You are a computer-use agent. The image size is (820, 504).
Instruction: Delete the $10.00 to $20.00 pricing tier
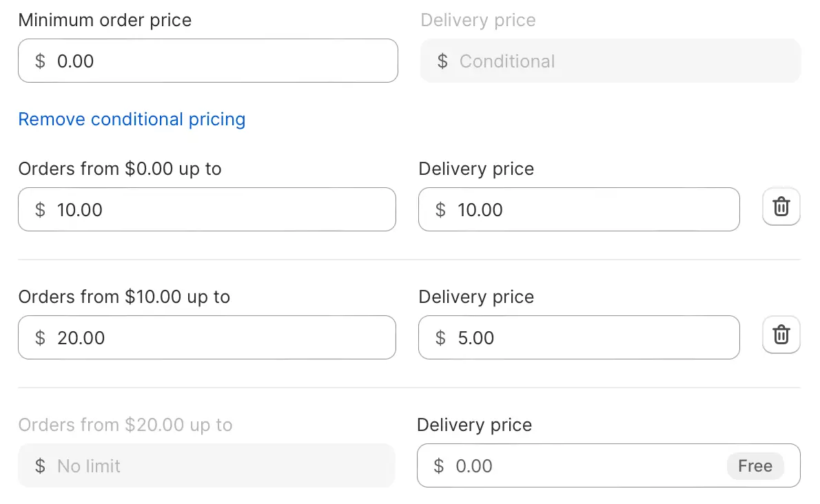click(x=781, y=335)
